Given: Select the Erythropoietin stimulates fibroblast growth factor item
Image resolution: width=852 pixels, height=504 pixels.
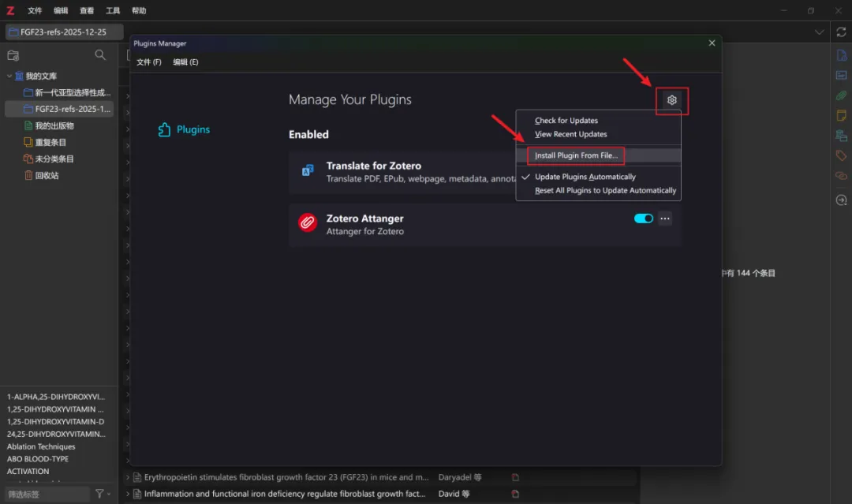Looking at the screenshot, I should tap(286, 477).
